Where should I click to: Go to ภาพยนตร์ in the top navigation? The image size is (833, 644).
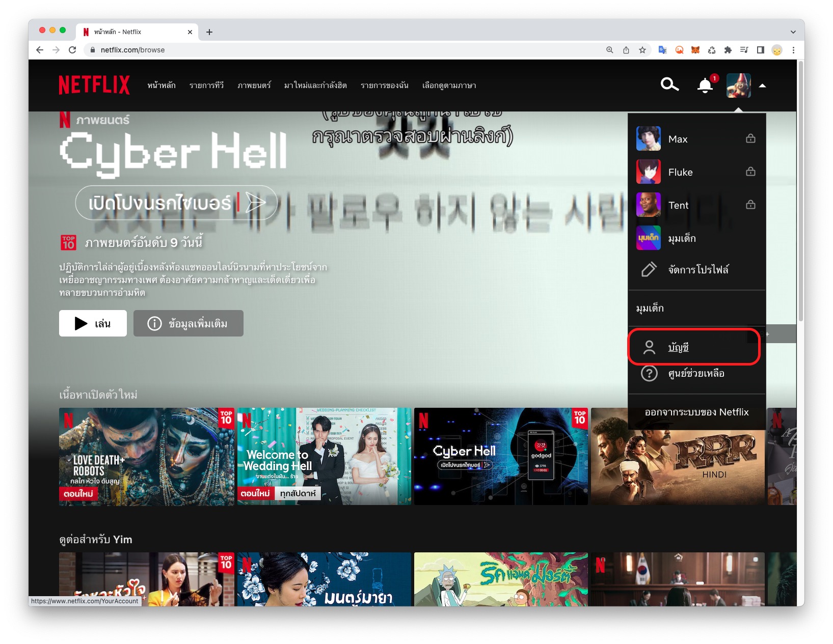[254, 86]
